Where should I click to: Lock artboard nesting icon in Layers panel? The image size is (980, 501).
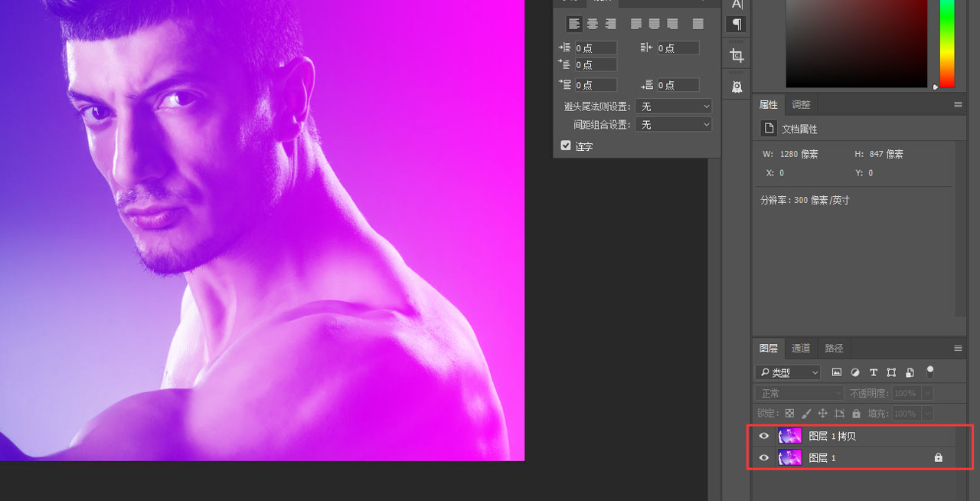(x=840, y=413)
